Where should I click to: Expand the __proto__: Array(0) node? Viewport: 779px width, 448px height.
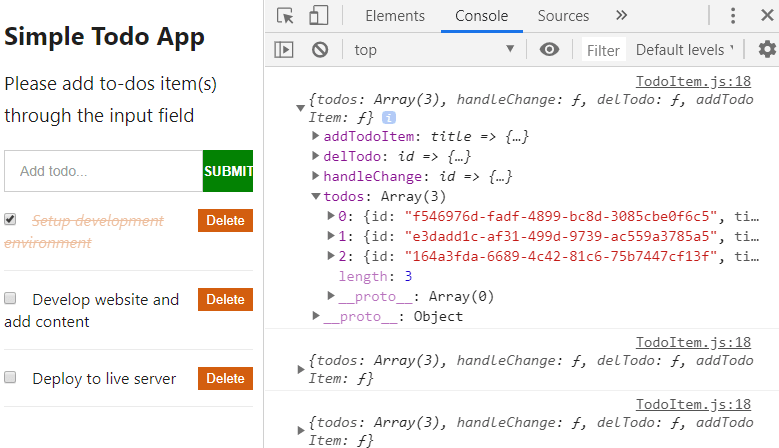[330, 296]
